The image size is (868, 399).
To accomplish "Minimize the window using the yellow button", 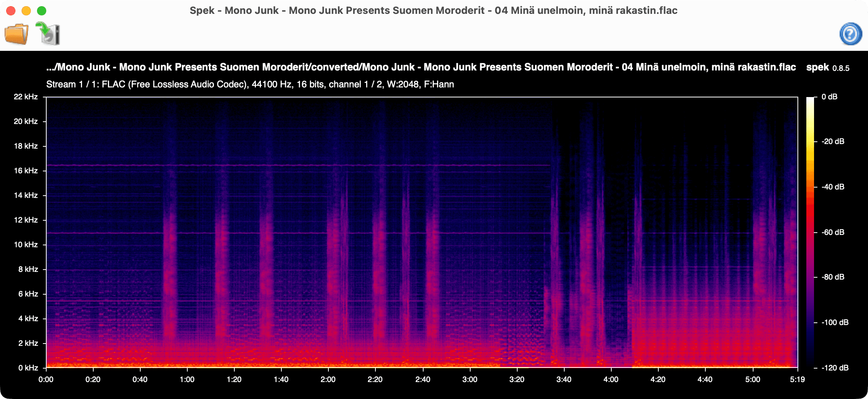I will [x=26, y=11].
